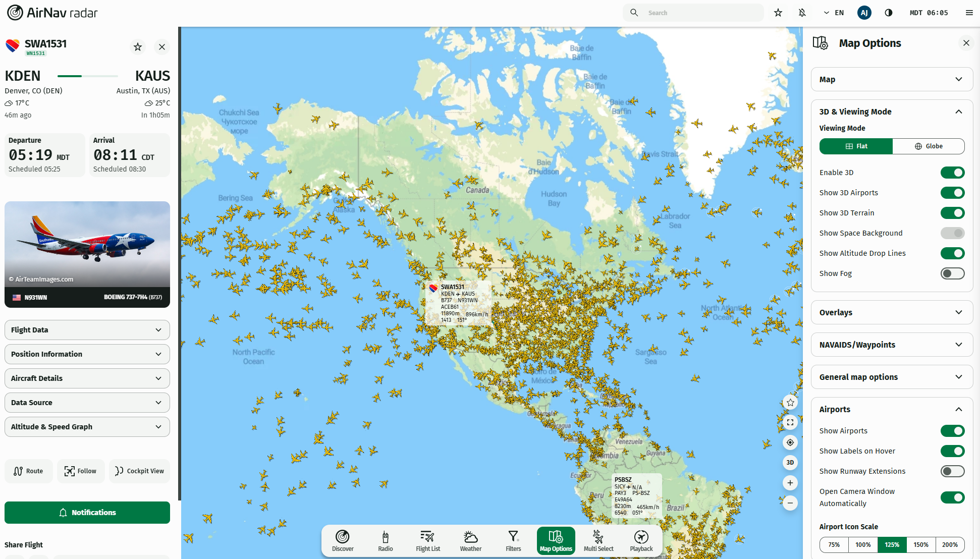Favorite flight SWA1531 with the star
Image resolution: width=980 pixels, height=559 pixels.
pyautogui.click(x=138, y=47)
